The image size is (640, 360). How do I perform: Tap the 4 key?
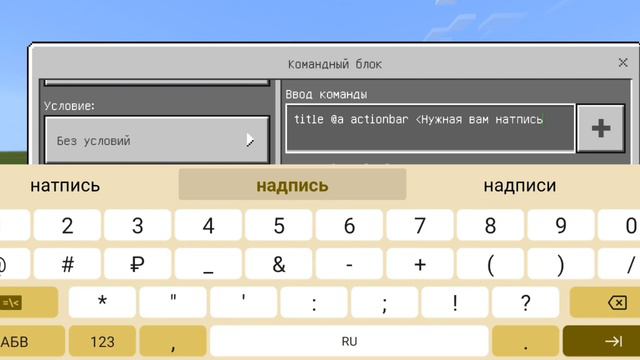[208, 225]
